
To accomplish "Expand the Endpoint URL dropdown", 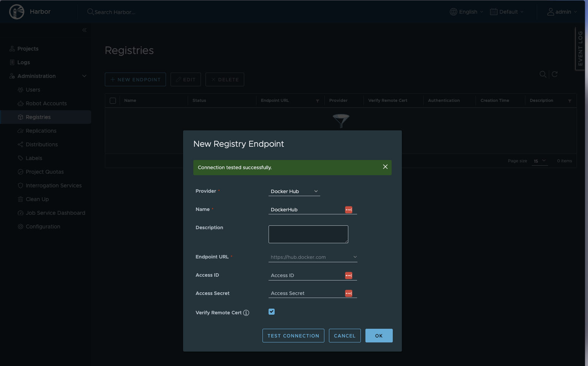I will click(313, 257).
